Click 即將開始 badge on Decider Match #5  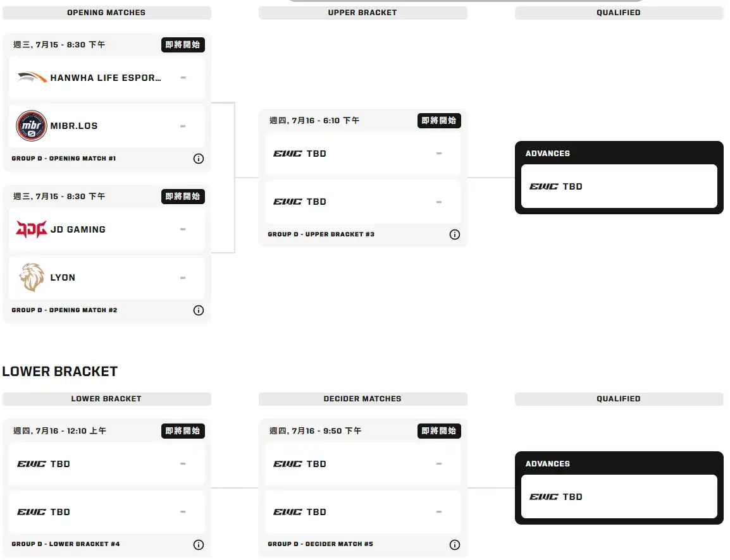click(439, 430)
